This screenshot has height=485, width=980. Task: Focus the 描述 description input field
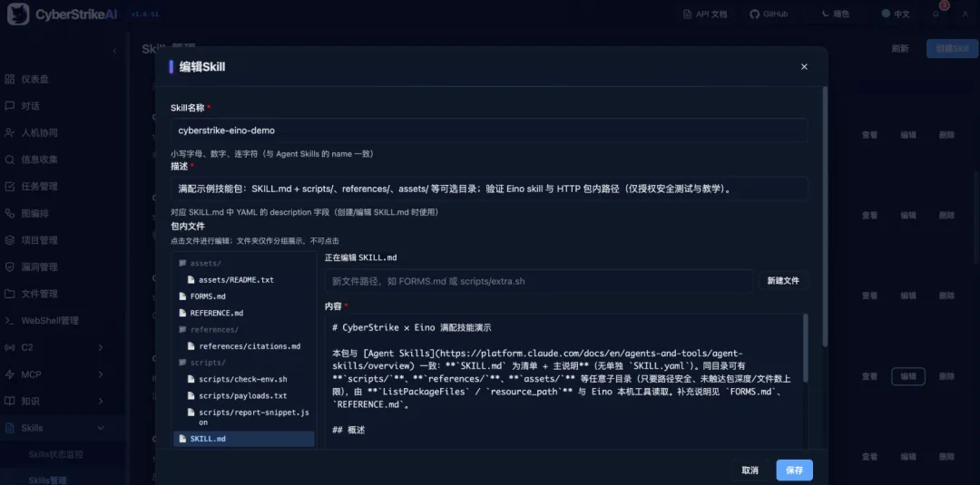tap(489, 189)
